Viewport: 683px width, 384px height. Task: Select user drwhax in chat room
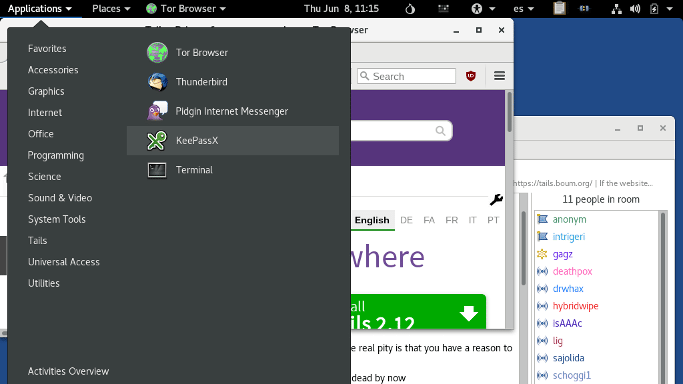click(x=568, y=289)
